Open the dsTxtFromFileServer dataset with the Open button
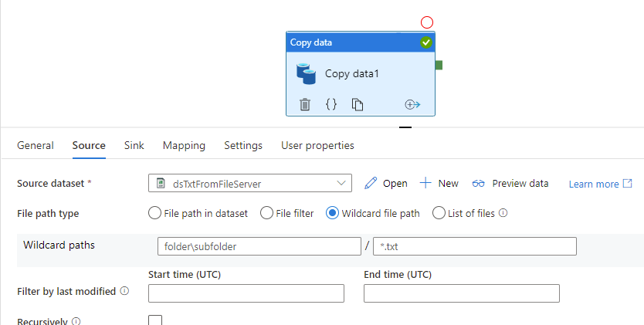644x325 pixels. (x=386, y=183)
